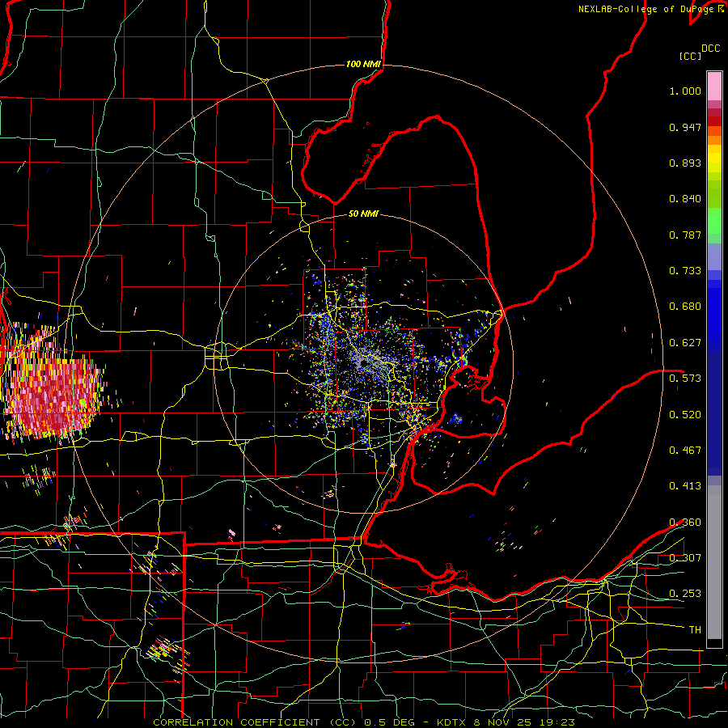Screen dimensions: 728x728
Task: Click the 0.947 scale value
Action: coord(685,127)
